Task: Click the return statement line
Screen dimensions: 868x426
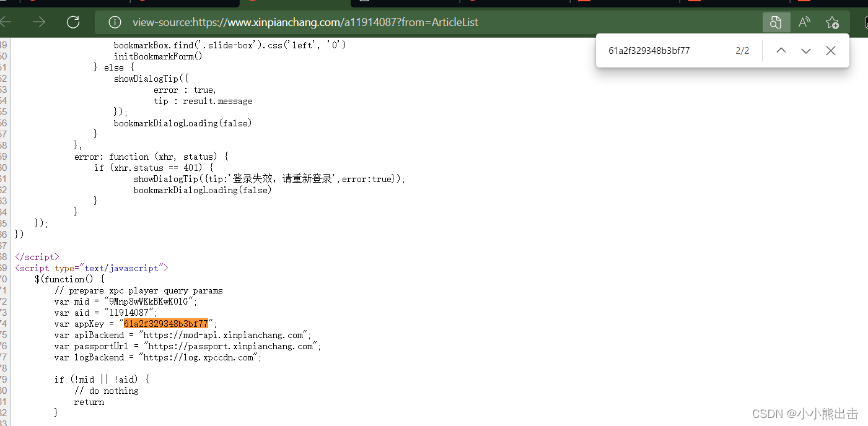Action: [x=89, y=402]
